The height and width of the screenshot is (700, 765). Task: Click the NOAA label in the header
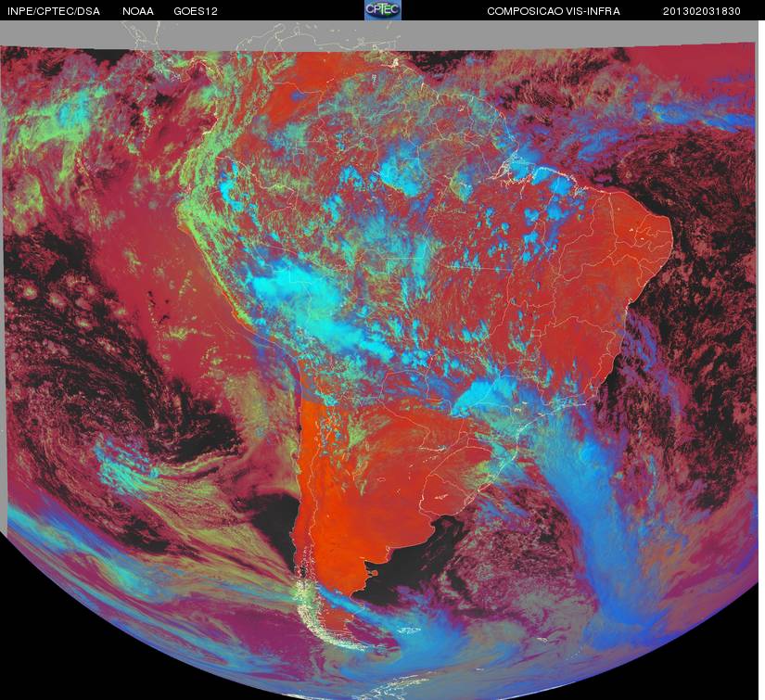(138, 11)
